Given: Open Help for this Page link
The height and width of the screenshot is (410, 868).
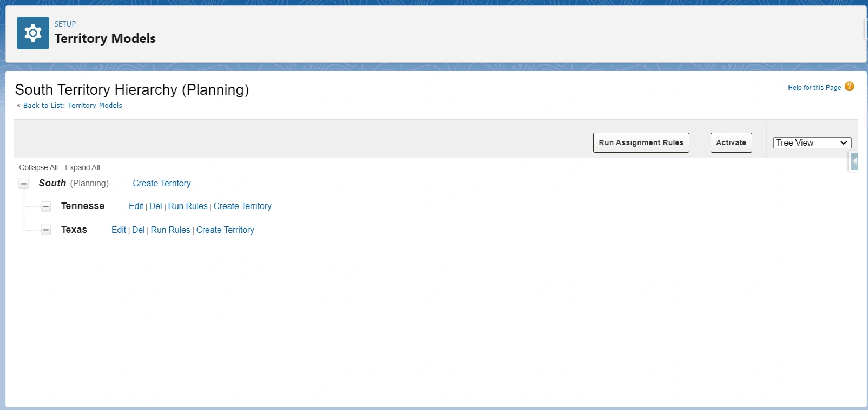Looking at the screenshot, I should (814, 88).
